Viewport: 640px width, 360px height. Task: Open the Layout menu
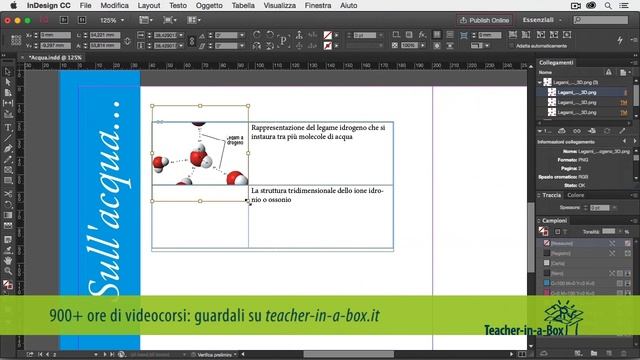pyautogui.click(x=149, y=5)
